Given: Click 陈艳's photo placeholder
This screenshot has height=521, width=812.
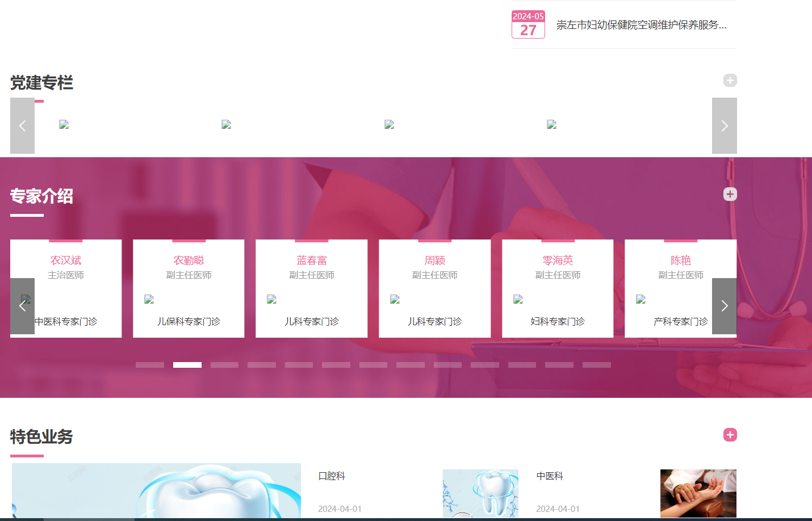Looking at the screenshot, I should 641,299.
